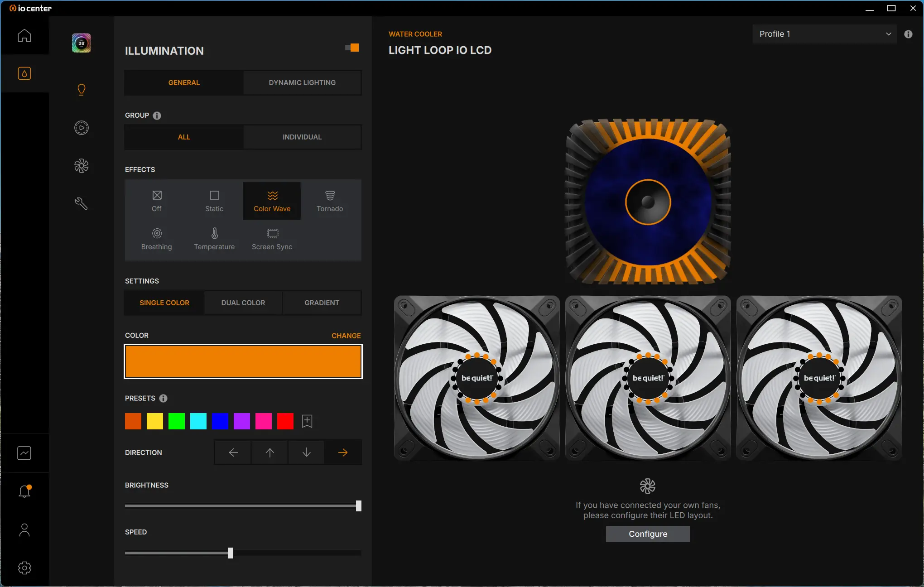Set direction to right arrow

343,452
